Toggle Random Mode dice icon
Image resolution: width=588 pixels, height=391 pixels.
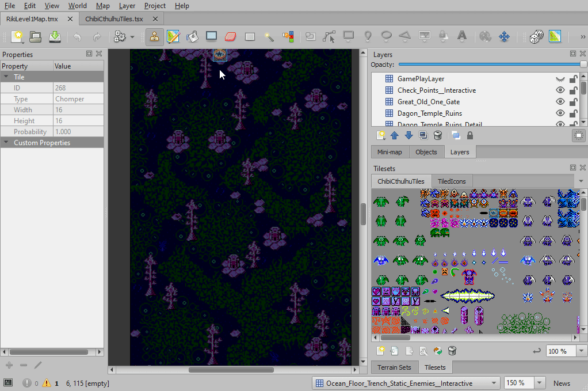[536, 37]
